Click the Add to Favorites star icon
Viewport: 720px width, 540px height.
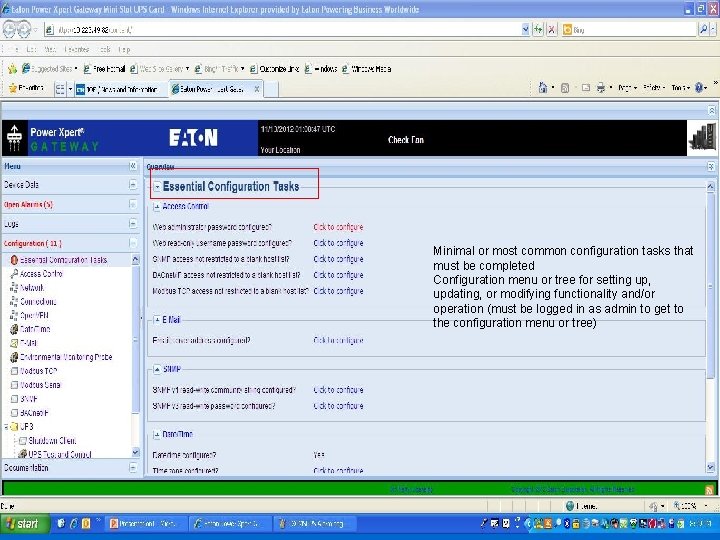[12, 69]
